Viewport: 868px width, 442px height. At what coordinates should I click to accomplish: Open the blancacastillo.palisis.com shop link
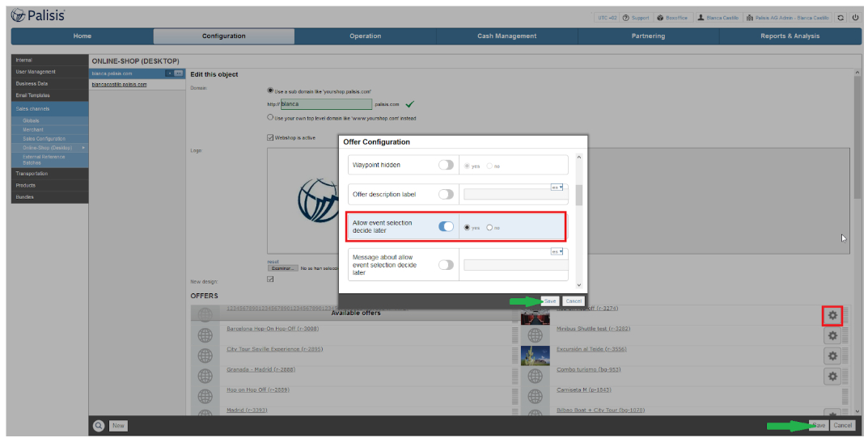click(119, 85)
